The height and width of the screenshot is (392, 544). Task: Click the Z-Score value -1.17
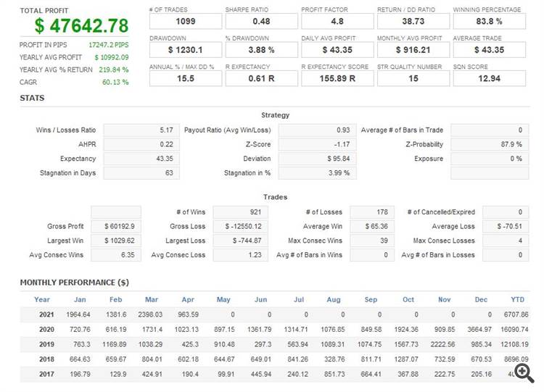[x=317, y=144]
